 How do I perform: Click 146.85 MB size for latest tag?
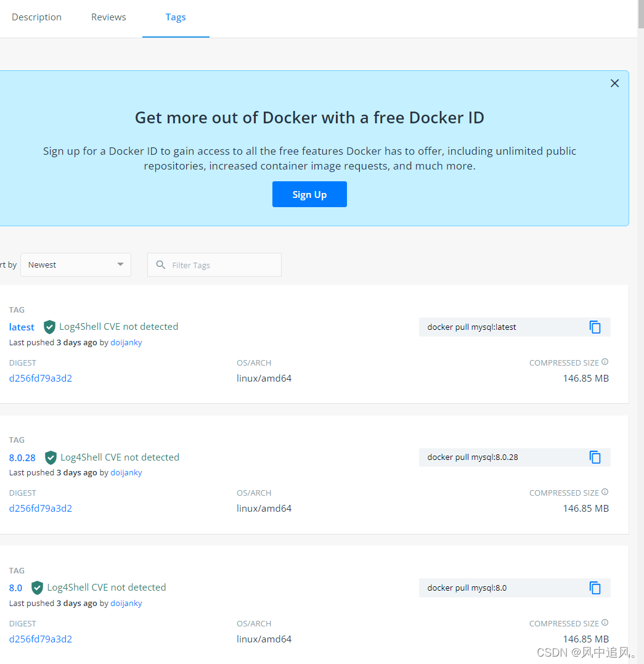[585, 378]
